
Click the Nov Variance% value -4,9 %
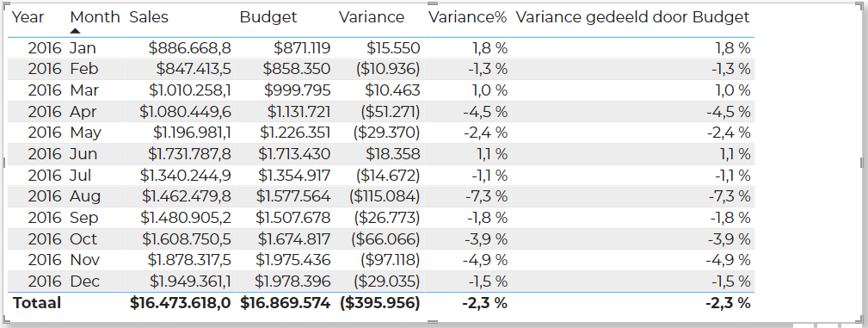[x=487, y=260]
